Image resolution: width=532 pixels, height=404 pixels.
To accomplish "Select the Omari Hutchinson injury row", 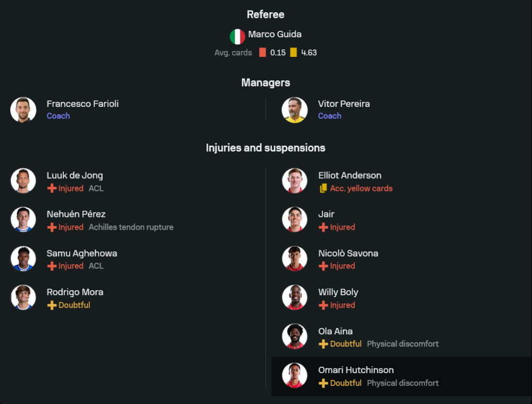I will click(401, 376).
